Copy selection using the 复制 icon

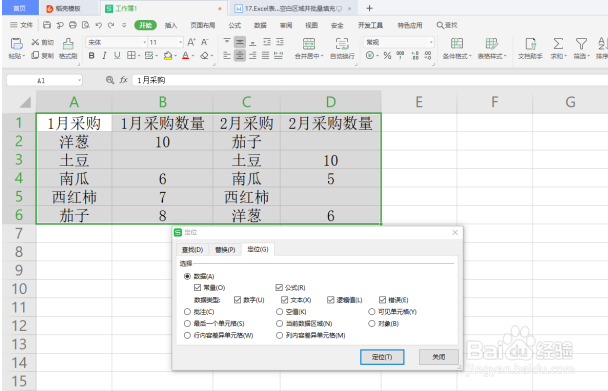pyautogui.click(x=35, y=55)
